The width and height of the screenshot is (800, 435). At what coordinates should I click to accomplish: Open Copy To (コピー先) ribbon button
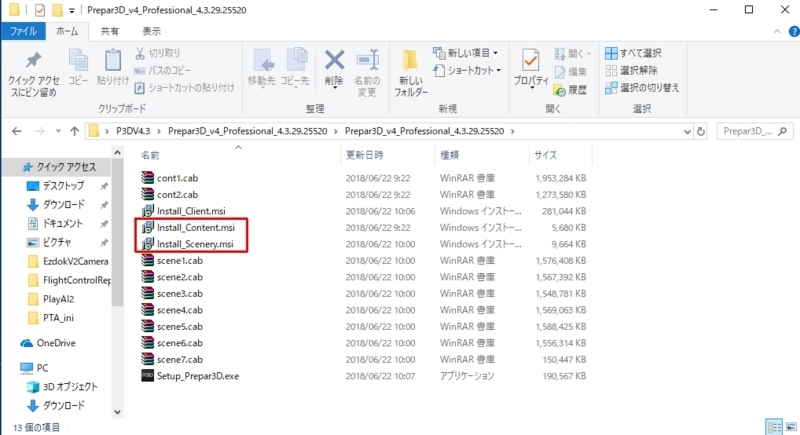pos(295,68)
